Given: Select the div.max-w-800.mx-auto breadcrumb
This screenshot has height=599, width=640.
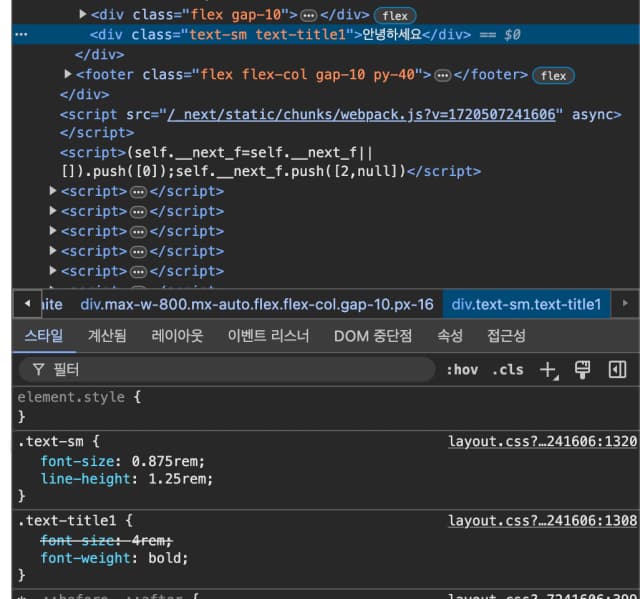Looking at the screenshot, I should click(x=257, y=304).
